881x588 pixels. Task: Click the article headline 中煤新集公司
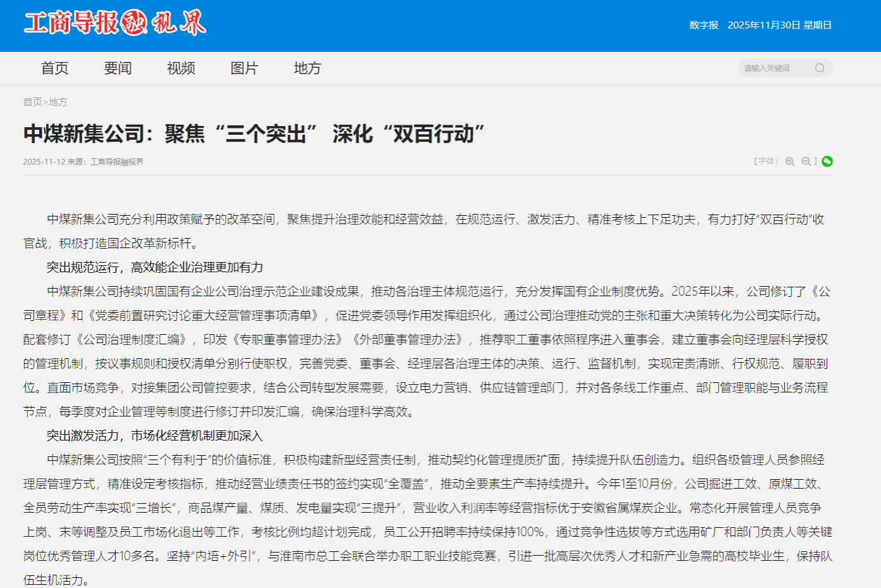[254, 134]
